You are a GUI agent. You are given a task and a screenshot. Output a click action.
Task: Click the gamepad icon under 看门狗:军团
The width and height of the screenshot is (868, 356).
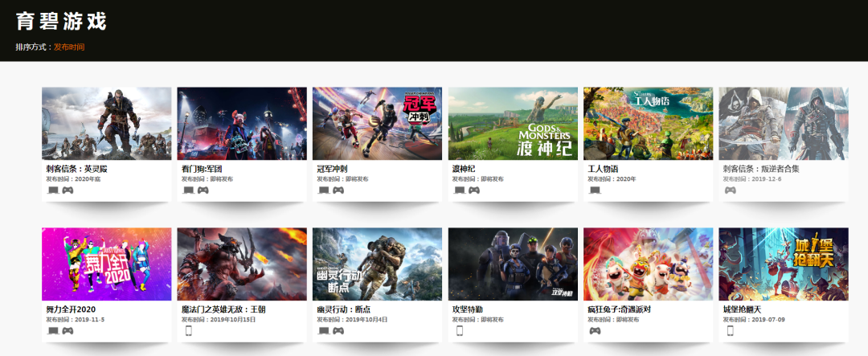203,190
